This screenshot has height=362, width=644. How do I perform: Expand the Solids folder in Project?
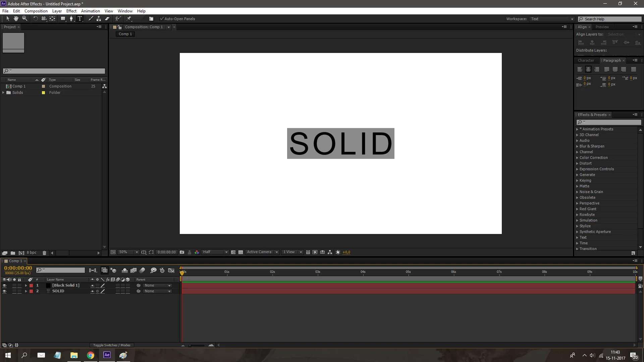3,93
